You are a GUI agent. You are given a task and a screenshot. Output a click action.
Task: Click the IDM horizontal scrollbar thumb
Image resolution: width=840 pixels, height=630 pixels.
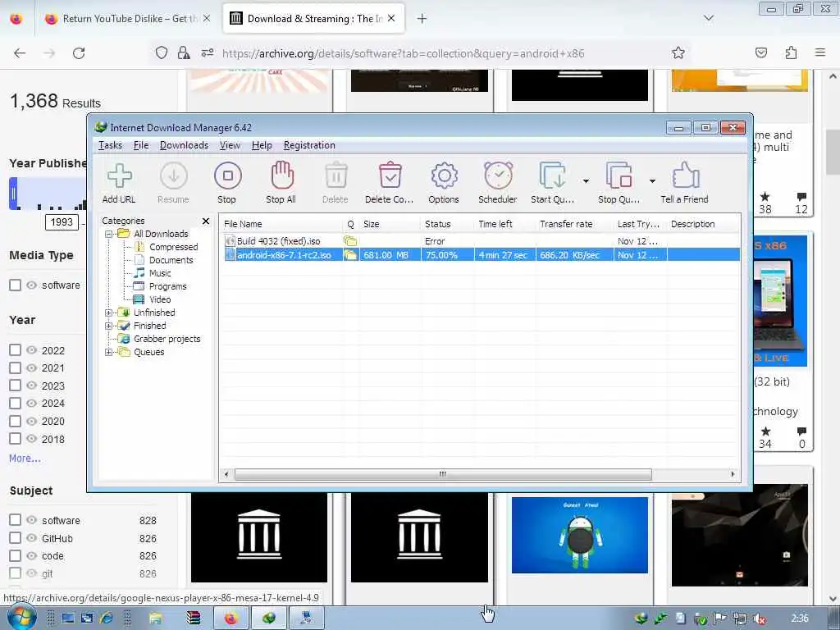pos(443,474)
